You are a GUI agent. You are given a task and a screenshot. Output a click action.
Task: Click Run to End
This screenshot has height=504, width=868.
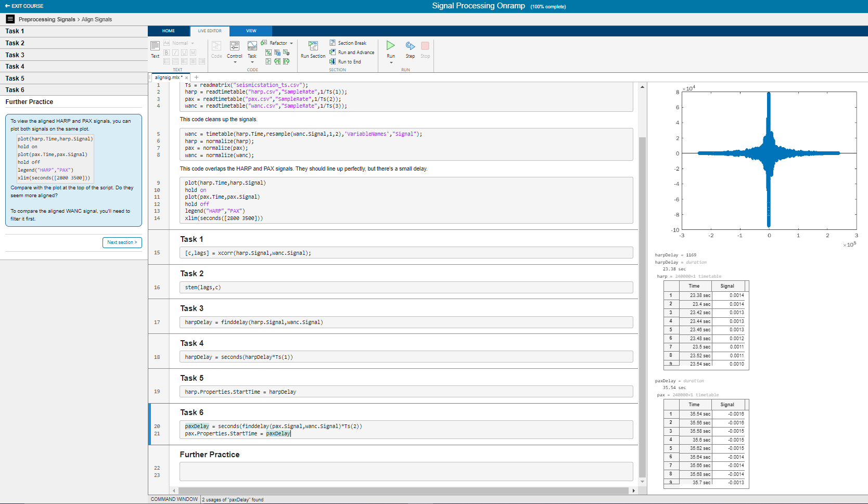(346, 62)
